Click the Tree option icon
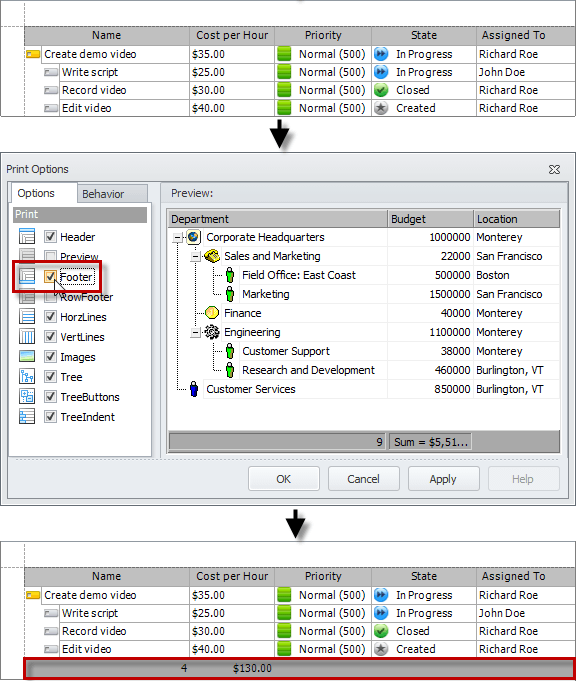 27,377
